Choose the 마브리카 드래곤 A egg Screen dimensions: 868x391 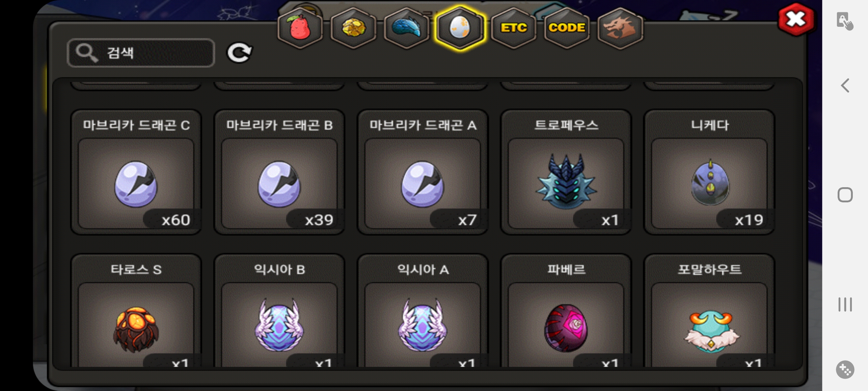pyautogui.click(x=422, y=172)
